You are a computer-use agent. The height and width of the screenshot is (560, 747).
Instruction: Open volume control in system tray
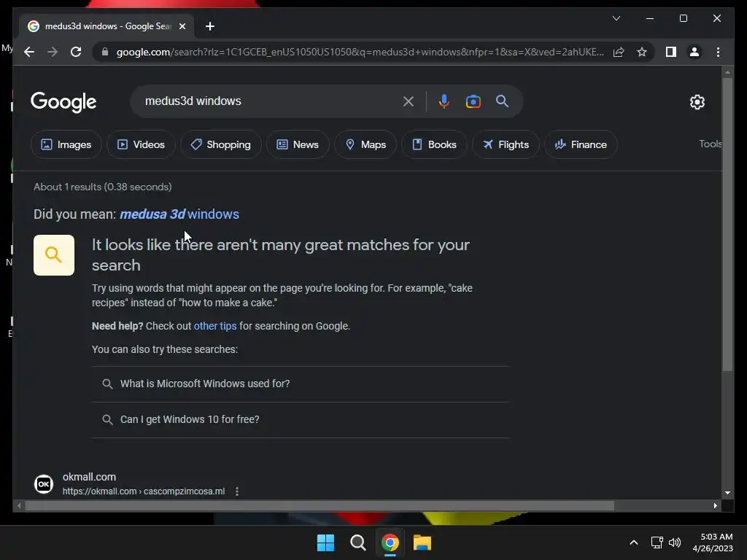coord(675,542)
